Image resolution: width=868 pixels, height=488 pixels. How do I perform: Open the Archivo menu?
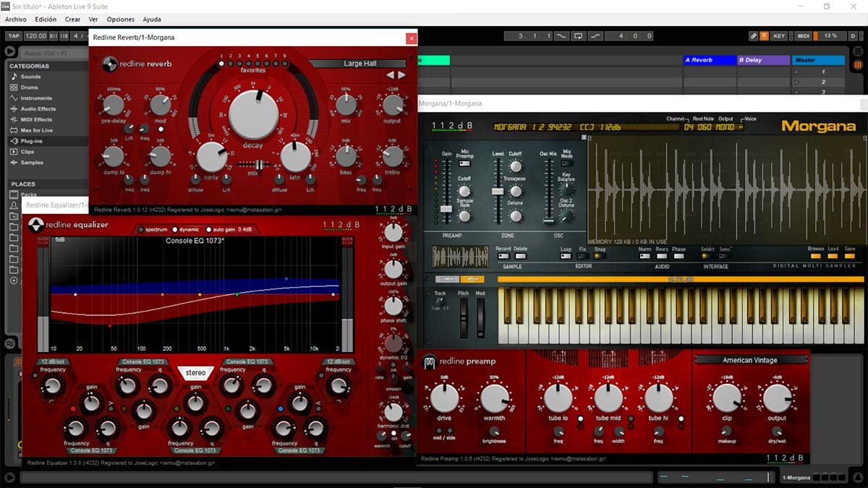[15, 20]
